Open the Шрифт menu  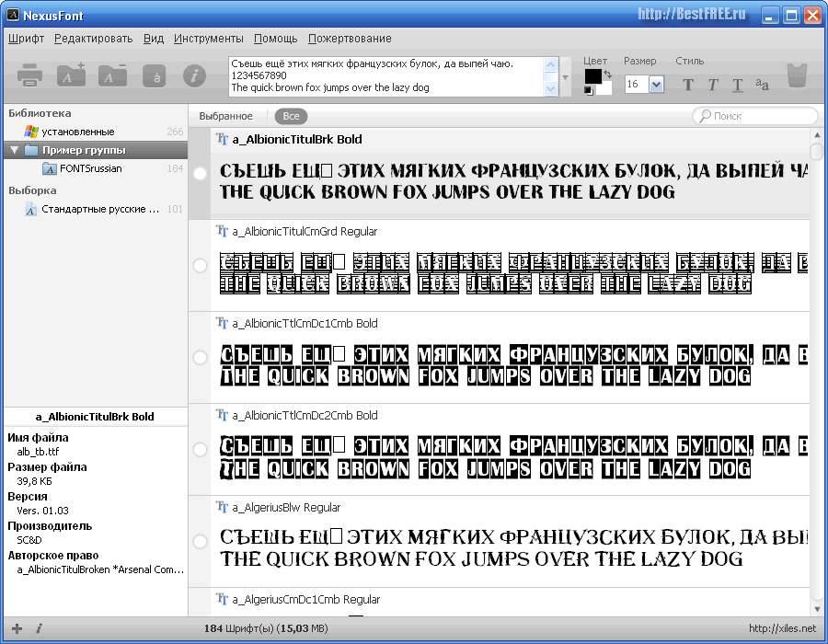(x=26, y=39)
